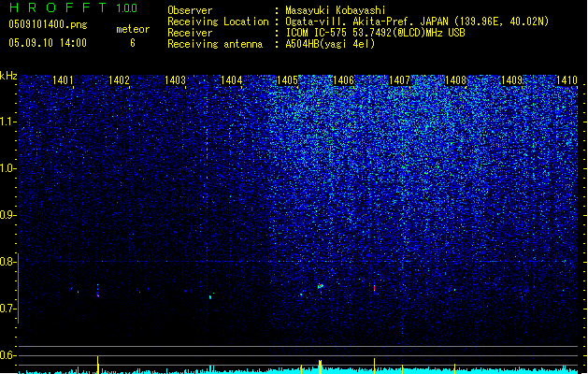The width and height of the screenshot is (588, 374).
Task: Click the 1407 time axis label
Action: click(399, 80)
